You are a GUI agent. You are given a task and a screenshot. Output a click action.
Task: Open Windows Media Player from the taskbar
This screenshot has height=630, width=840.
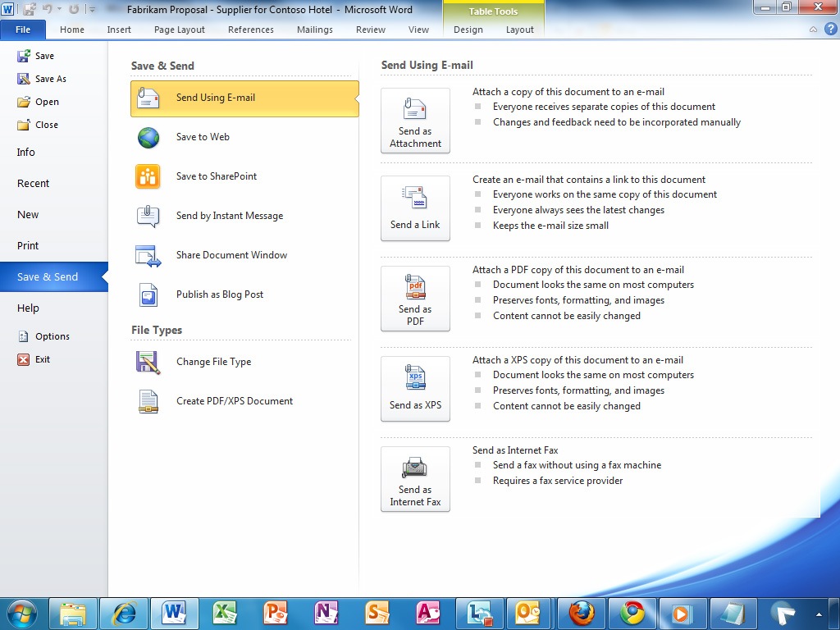tap(682, 614)
